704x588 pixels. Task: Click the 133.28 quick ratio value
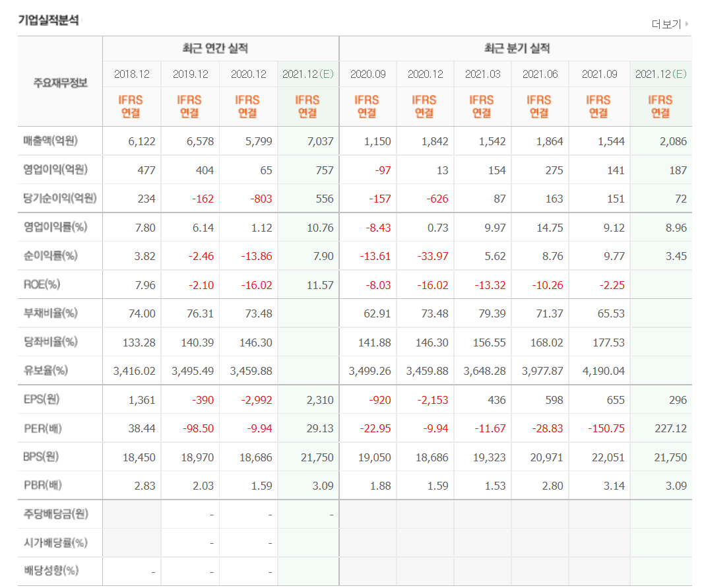(x=139, y=343)
